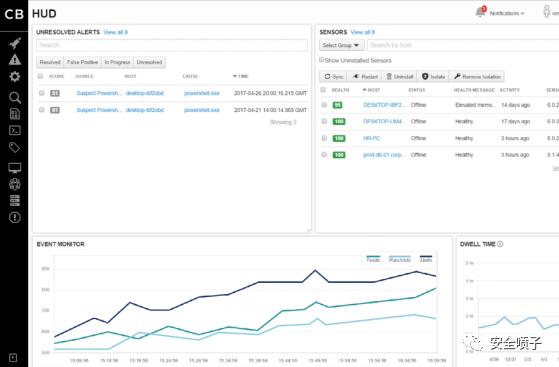Sort alerts by the Score column
The height and width of the screenshot is (367, 559).
(x=56, y=76)
